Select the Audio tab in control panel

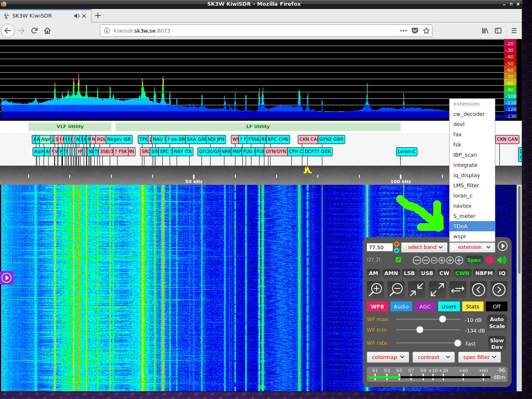pos(401,307)
